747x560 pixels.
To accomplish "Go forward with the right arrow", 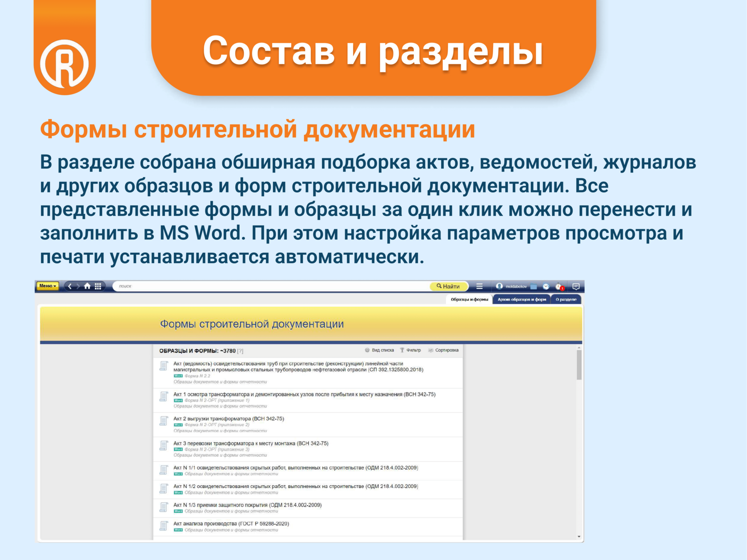I will coord(78,286).
